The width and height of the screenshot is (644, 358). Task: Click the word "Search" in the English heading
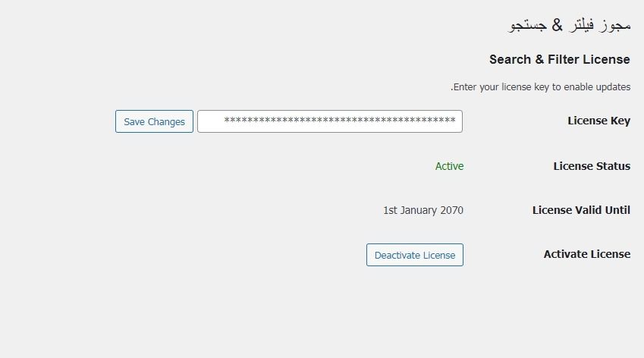click(511, 59)
